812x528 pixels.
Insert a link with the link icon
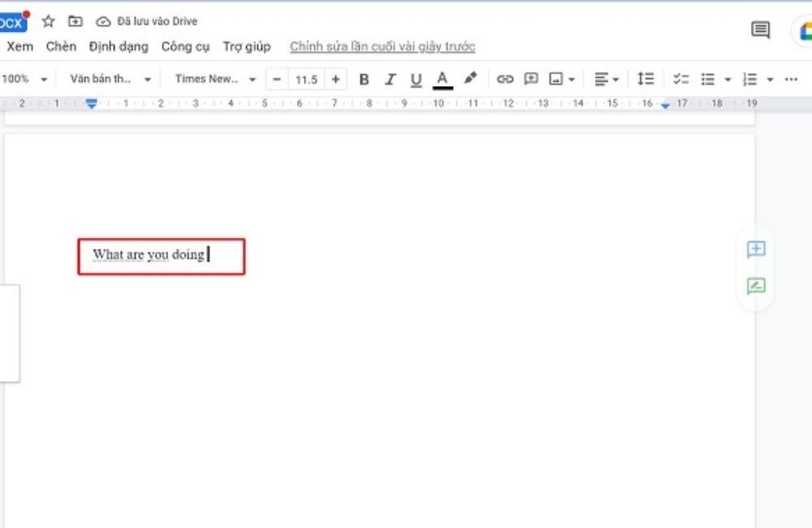point(507,79)
